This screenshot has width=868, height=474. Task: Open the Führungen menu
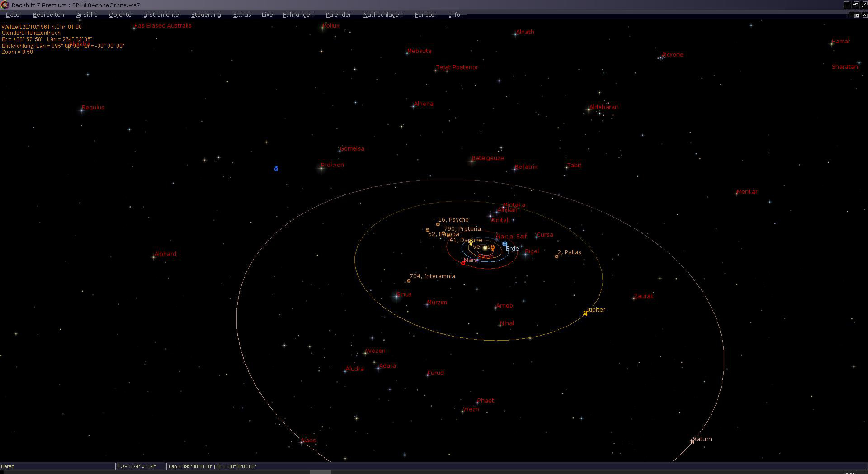point(298,15)
